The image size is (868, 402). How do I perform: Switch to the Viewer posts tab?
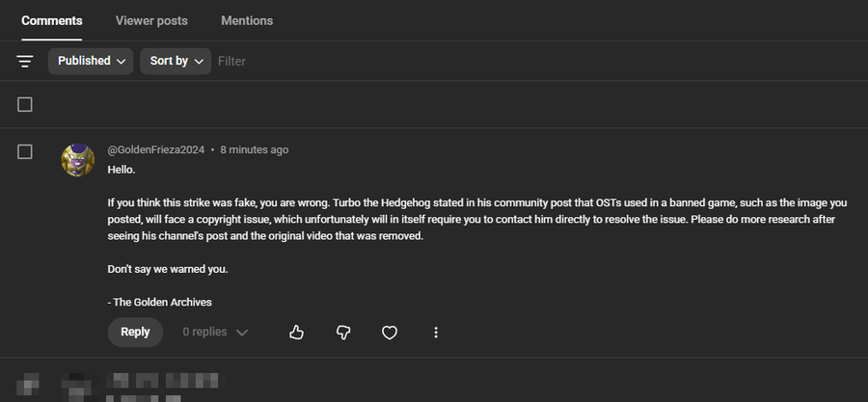click(151, 20)
